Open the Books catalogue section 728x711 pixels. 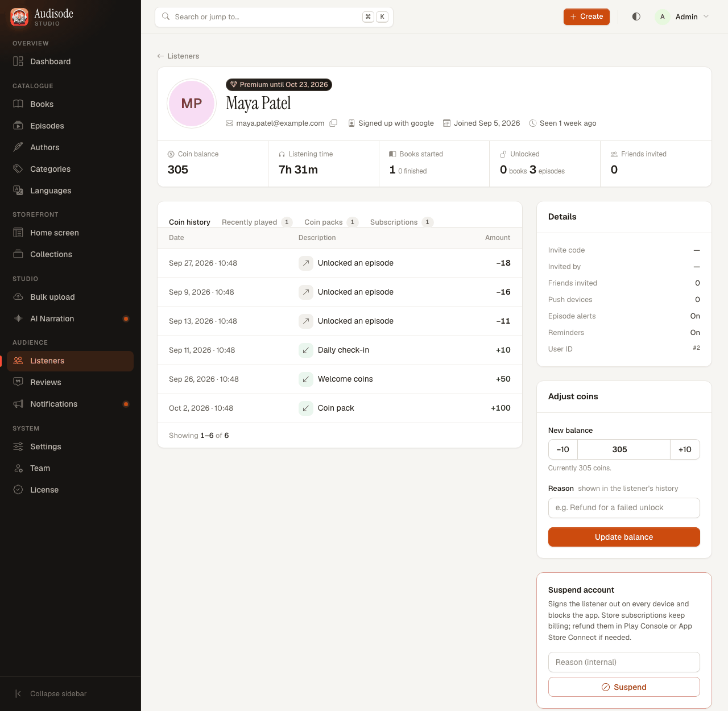coord(71,104)
